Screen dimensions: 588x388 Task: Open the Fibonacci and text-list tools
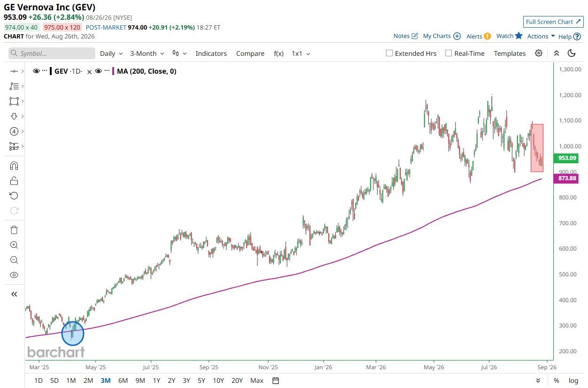coord(14,86)
